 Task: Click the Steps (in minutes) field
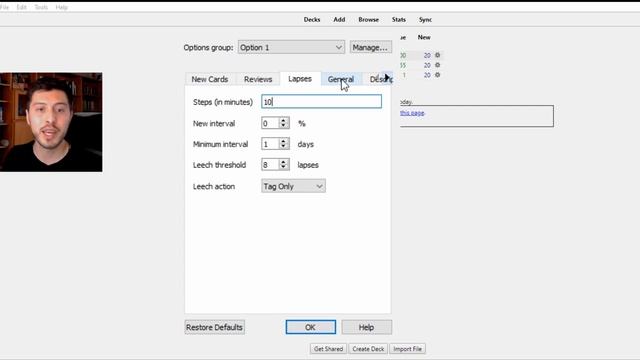coord(321,102)
